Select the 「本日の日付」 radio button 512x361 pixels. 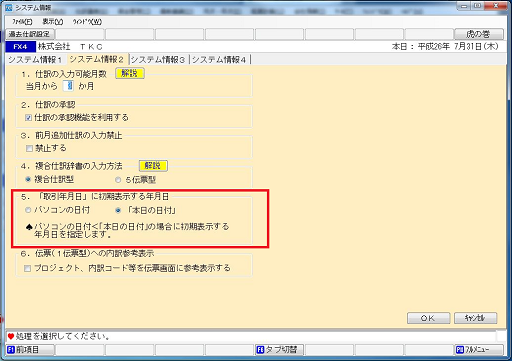click(118, 210)
